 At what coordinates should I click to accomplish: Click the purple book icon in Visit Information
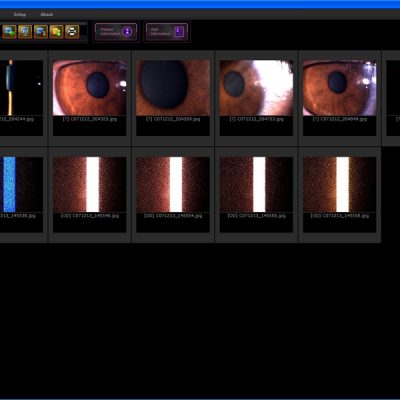179,32
